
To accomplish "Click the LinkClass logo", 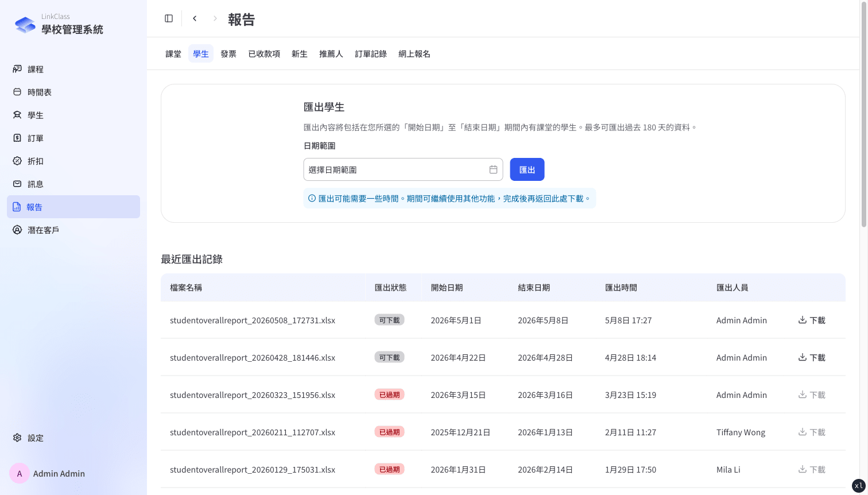I will (25, 25).
